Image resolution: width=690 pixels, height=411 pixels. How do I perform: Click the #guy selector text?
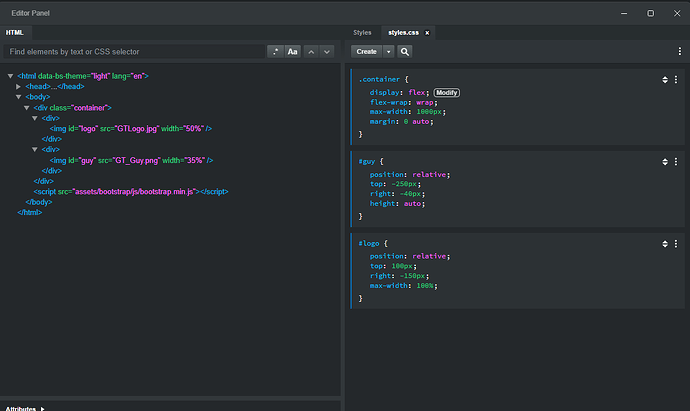point(367,161)
